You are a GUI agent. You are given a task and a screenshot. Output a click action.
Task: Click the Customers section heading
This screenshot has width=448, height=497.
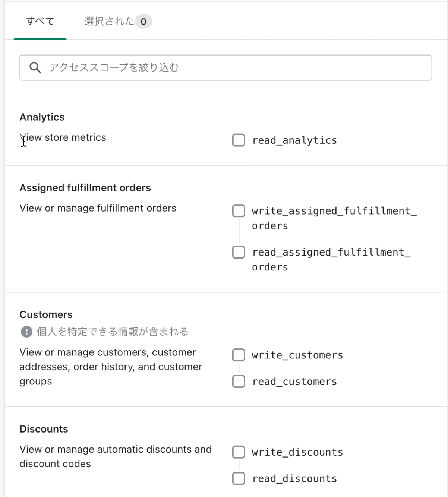46,314
